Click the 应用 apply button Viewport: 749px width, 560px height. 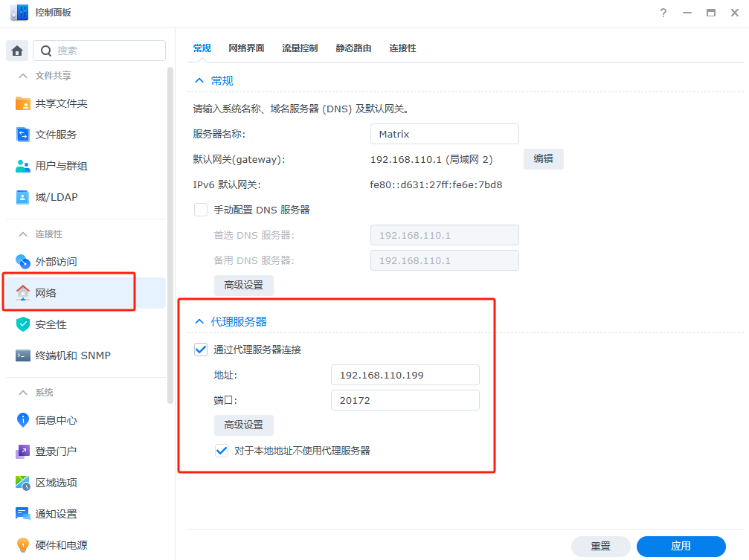tap(681, 546)
